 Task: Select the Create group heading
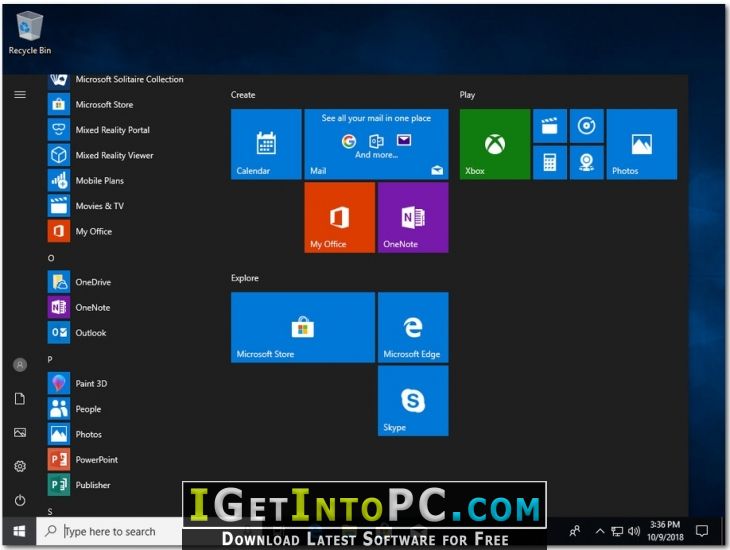pyautogui.click(x=243, y=95)
